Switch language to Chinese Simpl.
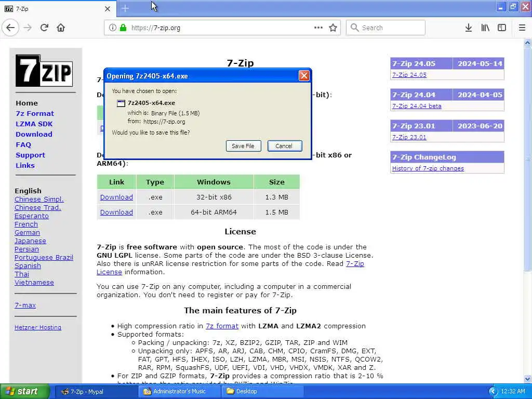The width and height of the screenshot is (532, 399). click(39, 199)
